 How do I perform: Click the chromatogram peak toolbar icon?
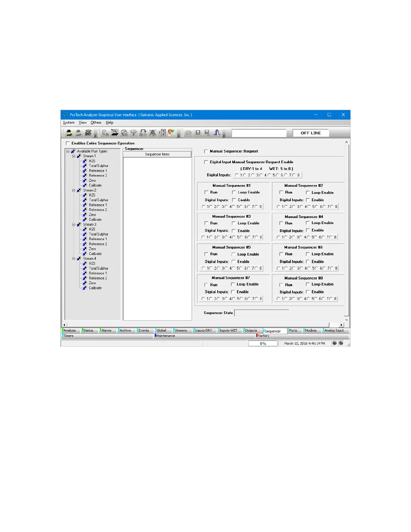(217, 133)
